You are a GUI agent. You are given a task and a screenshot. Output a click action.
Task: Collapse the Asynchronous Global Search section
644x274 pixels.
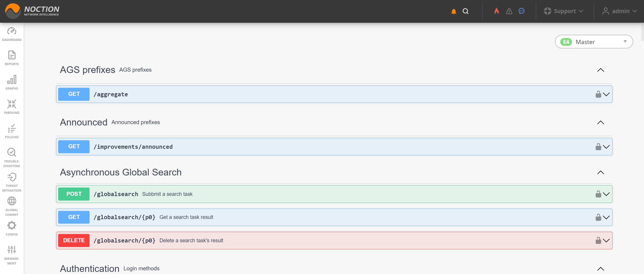pos(600,173)
